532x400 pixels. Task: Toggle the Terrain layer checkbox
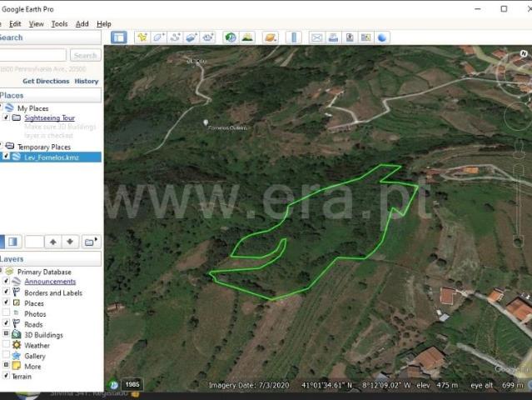pos(6,376)
